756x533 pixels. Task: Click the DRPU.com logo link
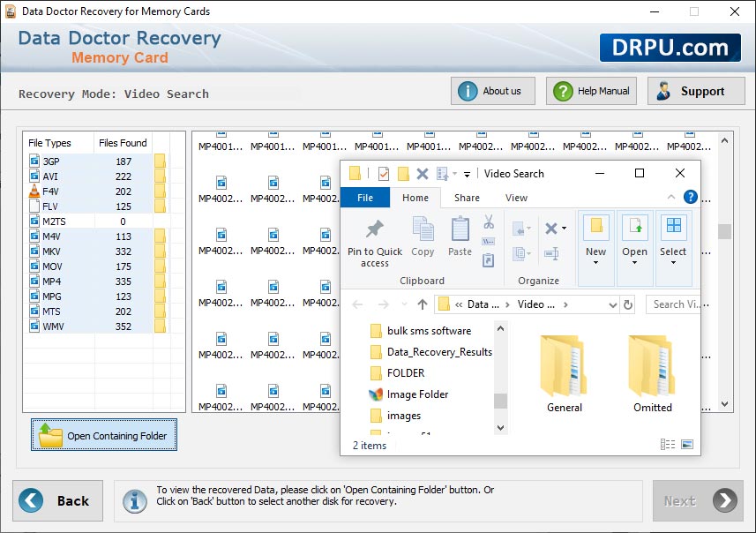670,48
